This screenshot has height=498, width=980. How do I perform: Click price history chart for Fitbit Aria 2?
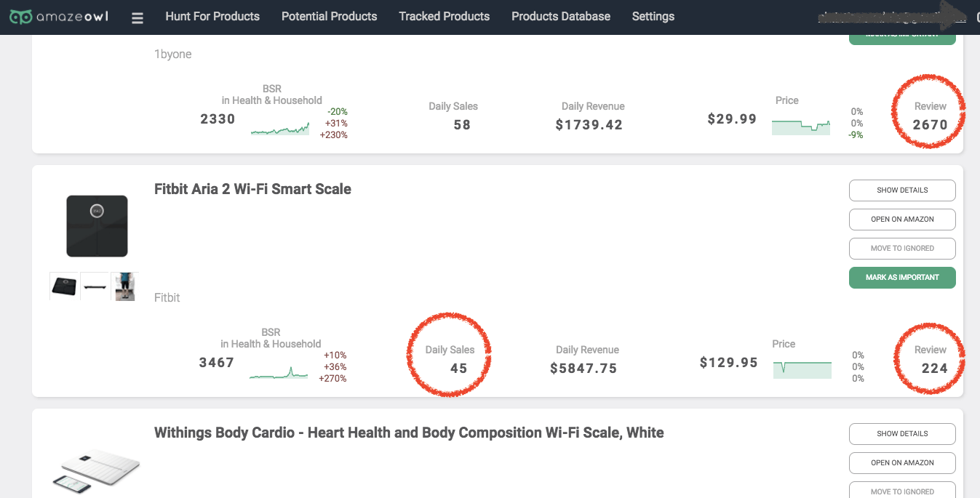(802, 369)
